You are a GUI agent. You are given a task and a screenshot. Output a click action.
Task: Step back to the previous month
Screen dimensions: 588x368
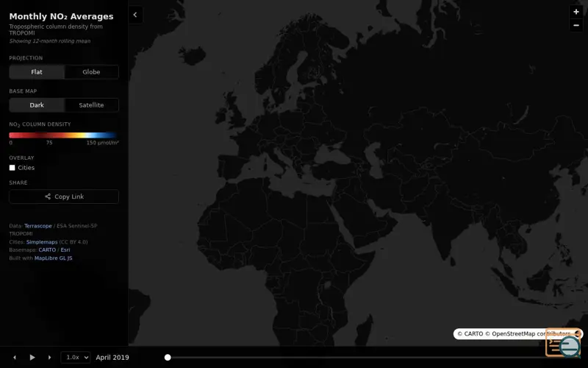point(15,358)
